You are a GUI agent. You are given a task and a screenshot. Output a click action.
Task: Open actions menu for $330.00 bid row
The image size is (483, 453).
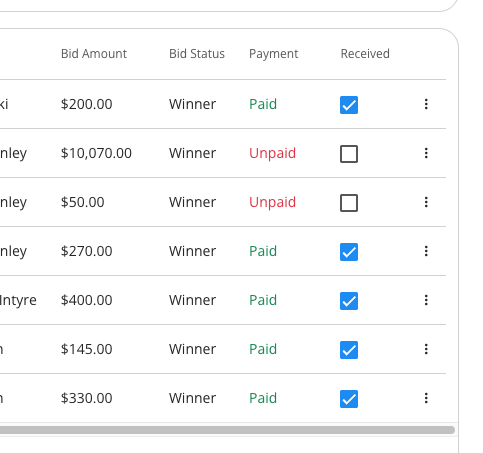[x=426, y=398]
